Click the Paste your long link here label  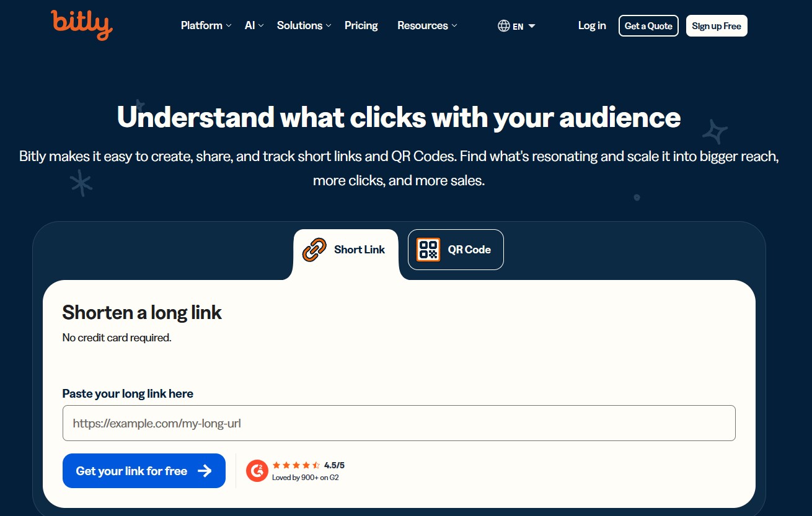pos(128,393)
